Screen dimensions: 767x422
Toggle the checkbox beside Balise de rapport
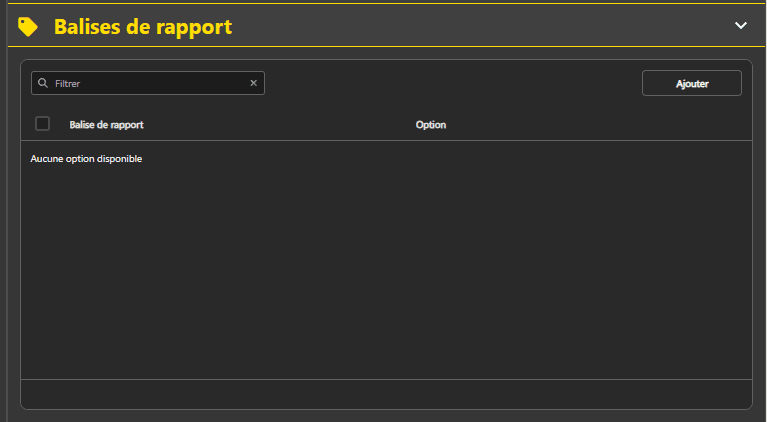[43, 124]
